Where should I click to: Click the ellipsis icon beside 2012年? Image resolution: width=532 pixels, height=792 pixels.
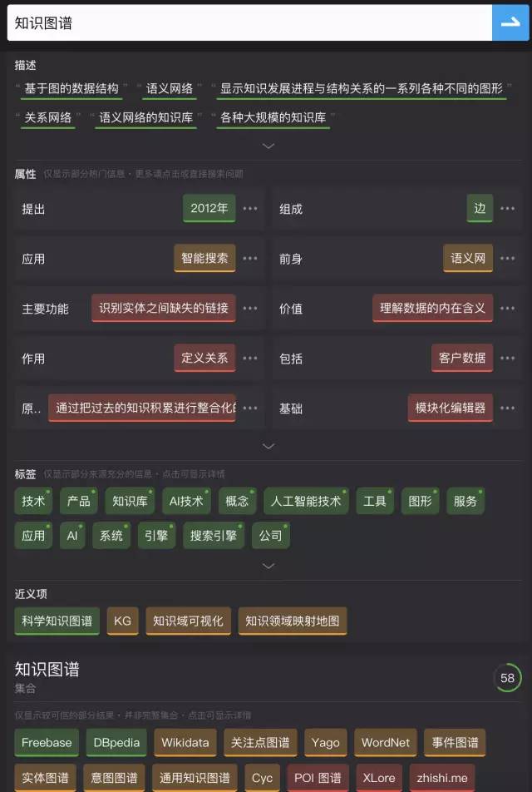pos(250,209)
